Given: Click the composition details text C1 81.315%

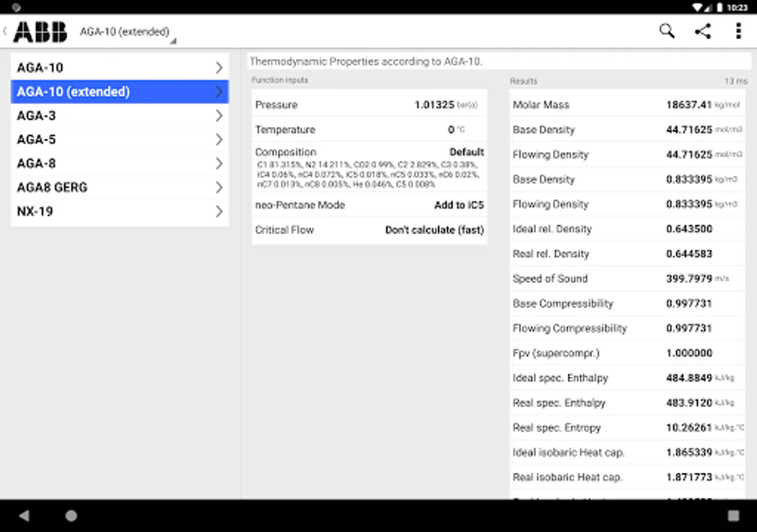Looking at the screenshot, I should pyautogui.click(x=368, y=174).
